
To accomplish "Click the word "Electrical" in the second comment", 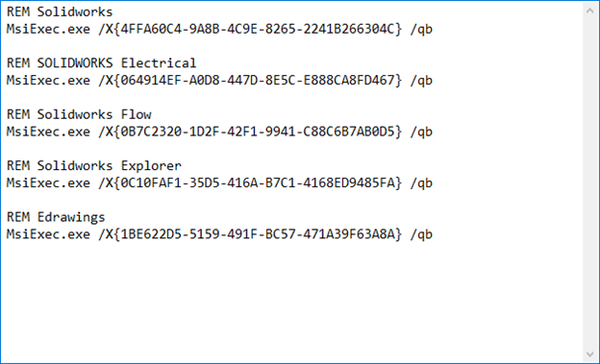I will (x=159, y=63).
